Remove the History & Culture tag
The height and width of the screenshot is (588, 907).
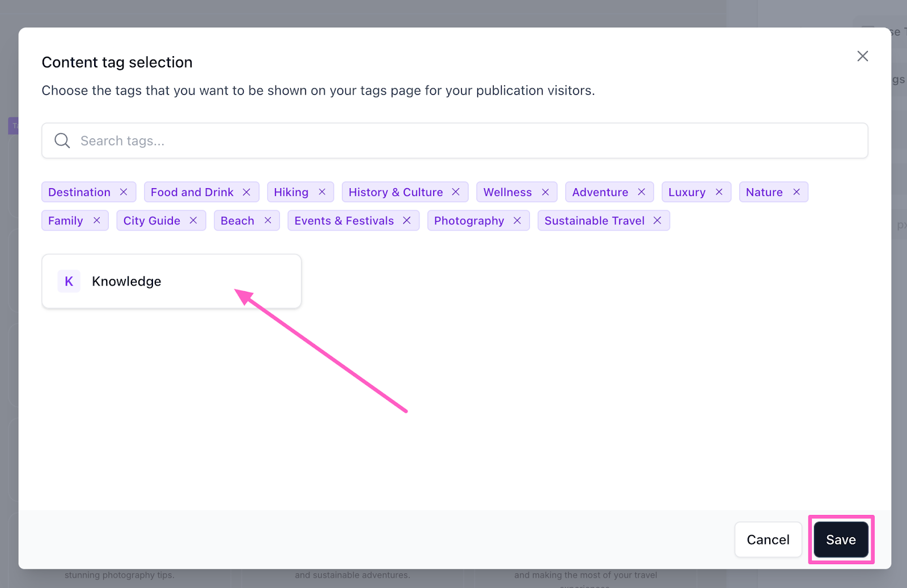pyautogui.click(x=456, y=192)
